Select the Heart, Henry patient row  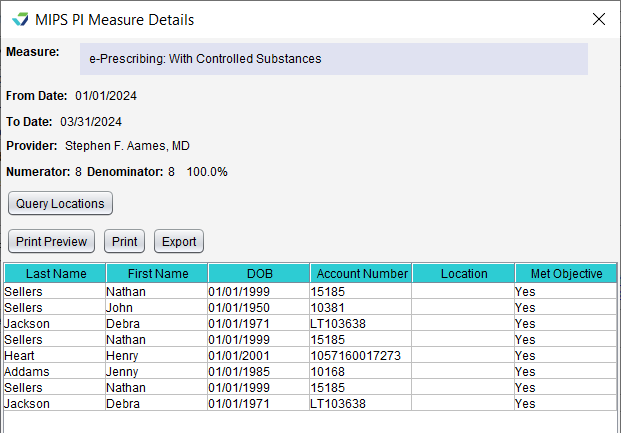[x=310, y=355]
